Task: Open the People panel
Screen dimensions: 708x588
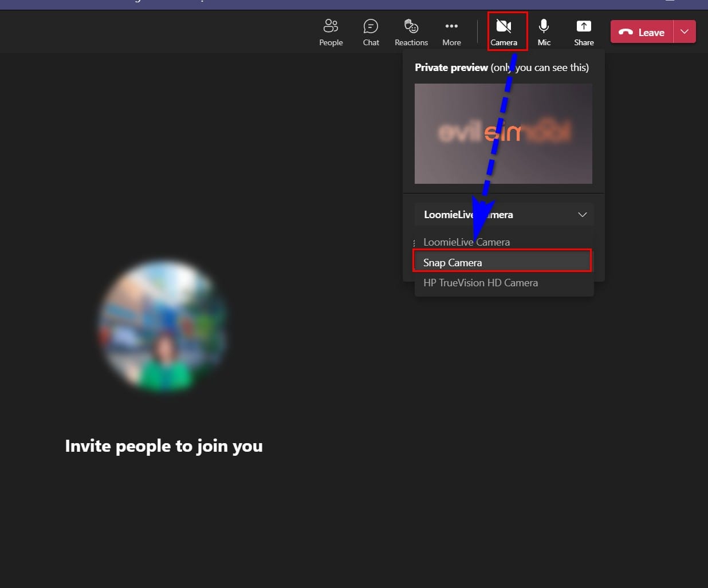Action: point(331,33)
